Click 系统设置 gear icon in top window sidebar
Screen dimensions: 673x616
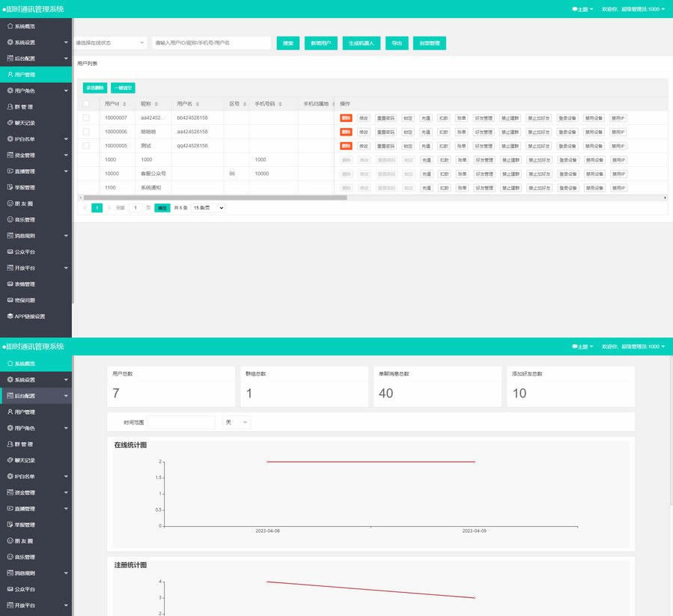click(10, 42)
